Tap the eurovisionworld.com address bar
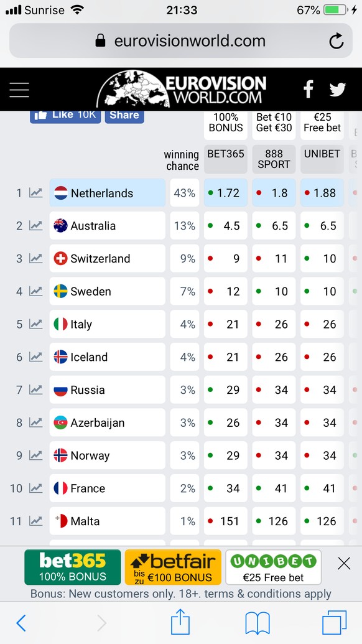The width and height of the screenshot is (362, 644). click(x=181, y=40)
